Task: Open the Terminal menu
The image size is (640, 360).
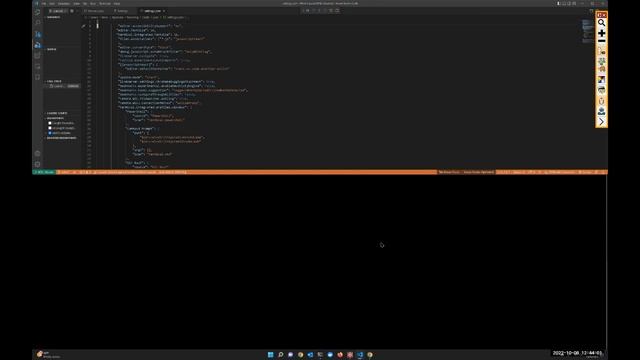Action: [105, 4]
